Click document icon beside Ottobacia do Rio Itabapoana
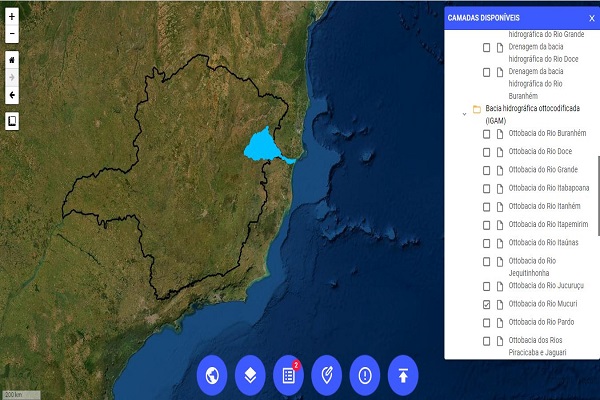The height and width of the screenshot is (400, 600). coord(500,189)
